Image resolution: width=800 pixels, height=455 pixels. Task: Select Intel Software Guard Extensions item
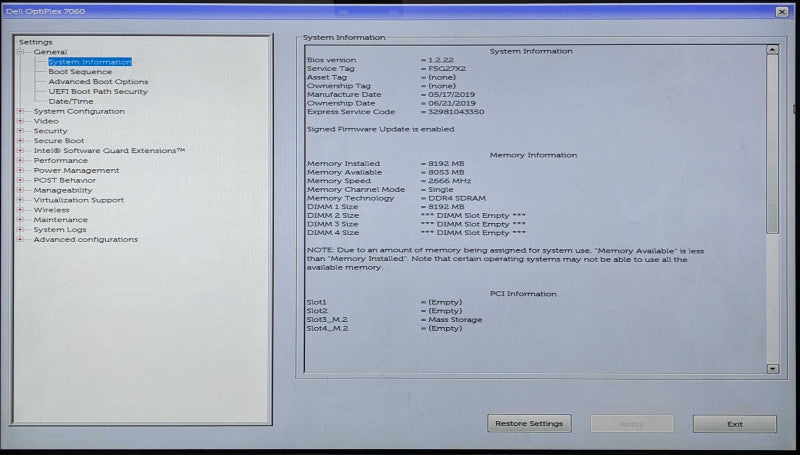pos(109,150)
